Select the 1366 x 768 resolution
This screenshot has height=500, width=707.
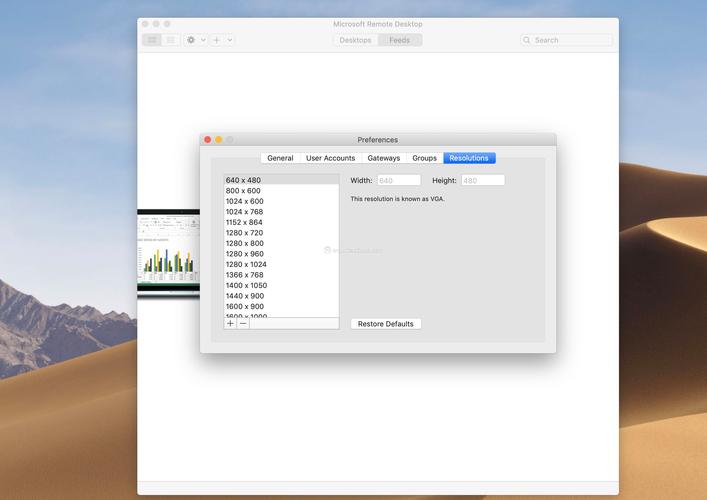tap(281, 275)
